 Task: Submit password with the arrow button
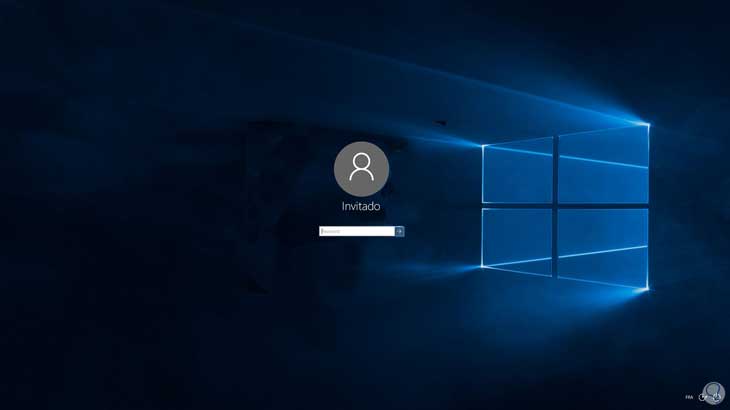click(x=399, y=231)
